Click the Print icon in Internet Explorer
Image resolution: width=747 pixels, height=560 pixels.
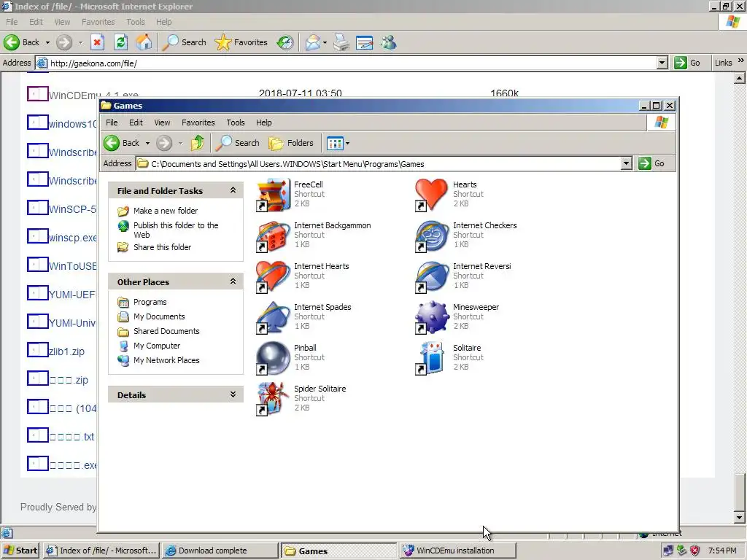pyautogui.click(x=341, y=42)
